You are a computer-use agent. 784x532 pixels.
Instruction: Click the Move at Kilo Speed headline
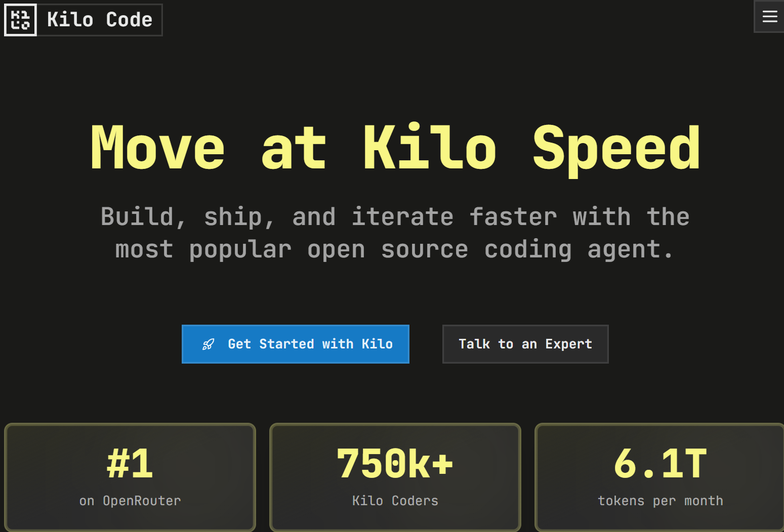395,148
